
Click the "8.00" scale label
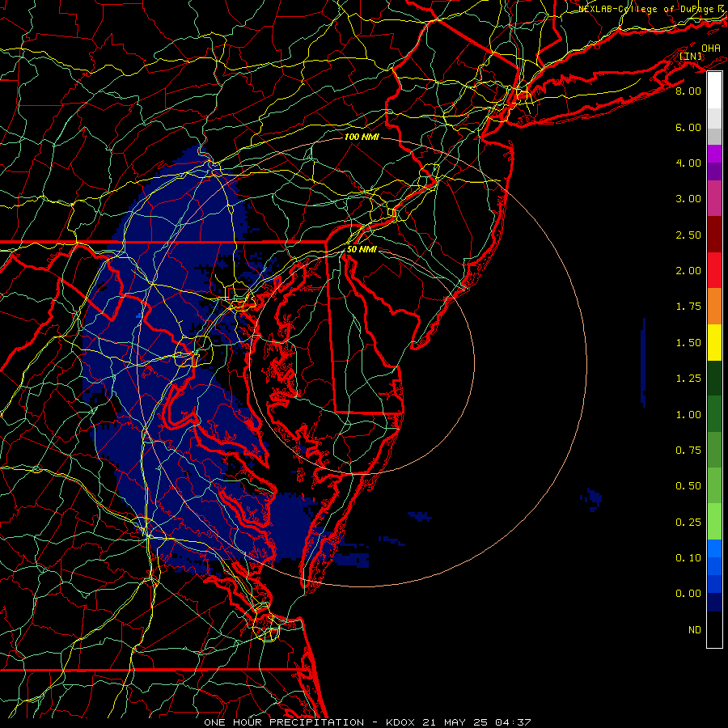(x=688, y=91)
